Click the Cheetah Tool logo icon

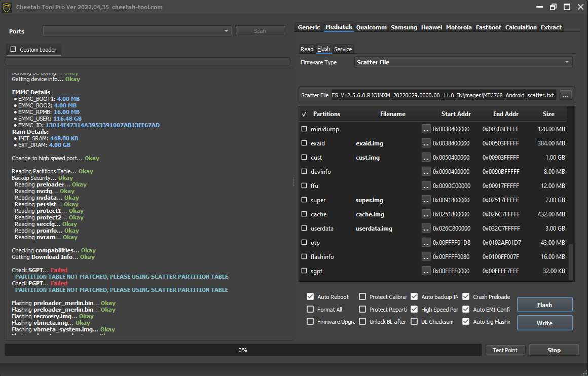(7, 7)
